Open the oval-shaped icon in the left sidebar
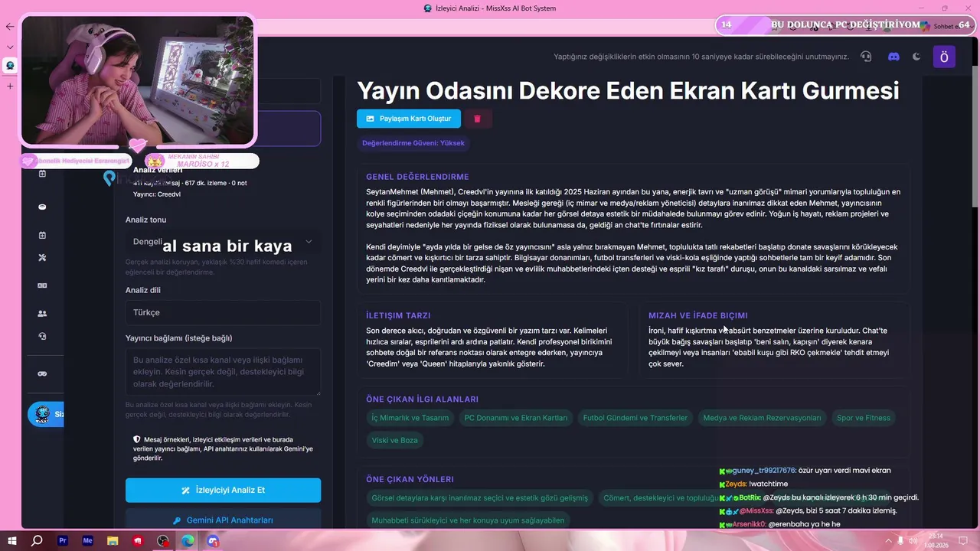Screen dimensions: 980x551 42,207
